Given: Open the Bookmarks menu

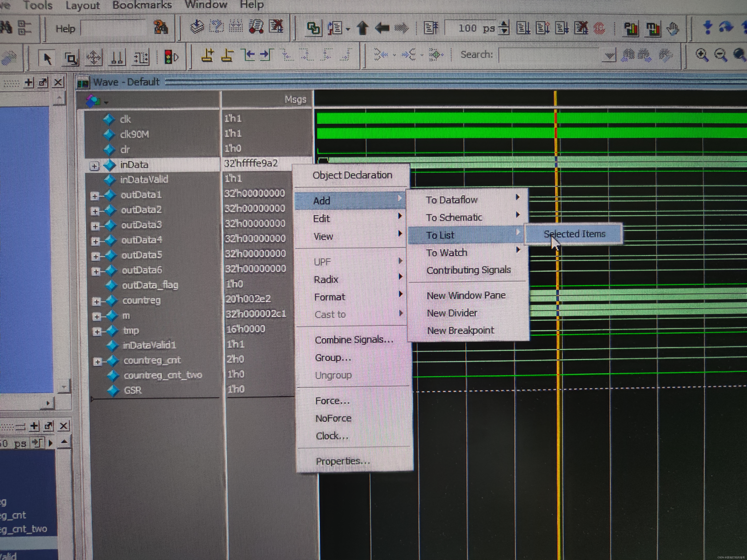Looking at the screenshot, I should (142, 5).
